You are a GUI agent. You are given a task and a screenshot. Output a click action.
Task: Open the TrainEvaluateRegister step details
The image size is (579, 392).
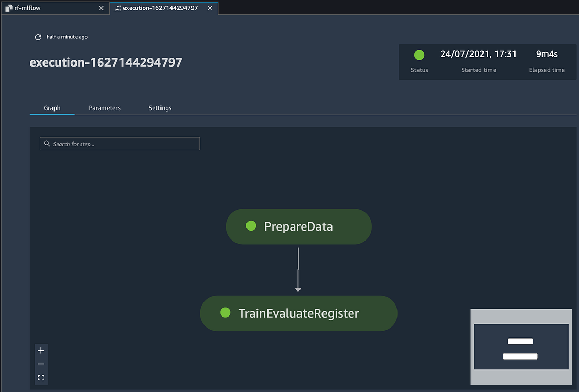coord(298,313)
